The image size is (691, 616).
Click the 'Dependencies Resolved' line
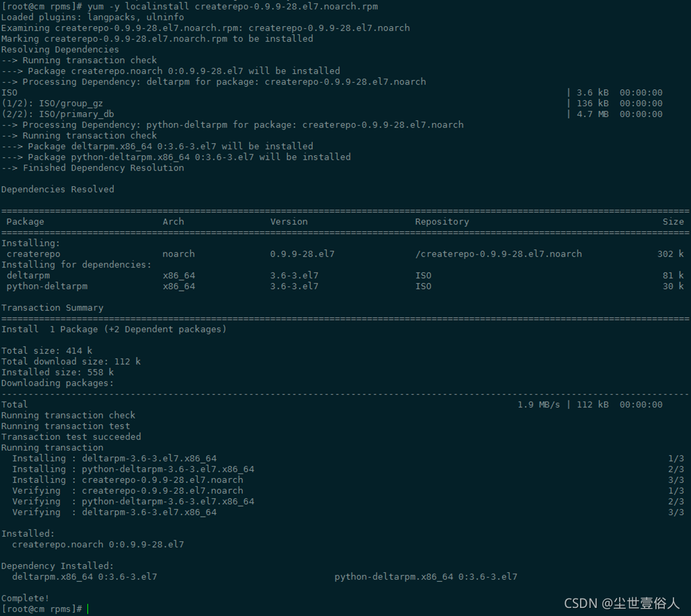click(57, 189)
